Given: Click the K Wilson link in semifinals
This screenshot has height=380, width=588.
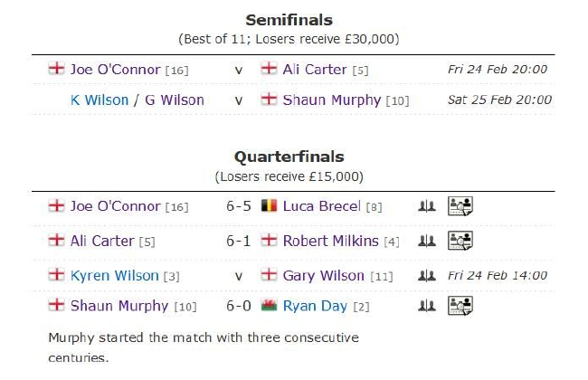Looking at the screenshot, I should pos(100,100).
